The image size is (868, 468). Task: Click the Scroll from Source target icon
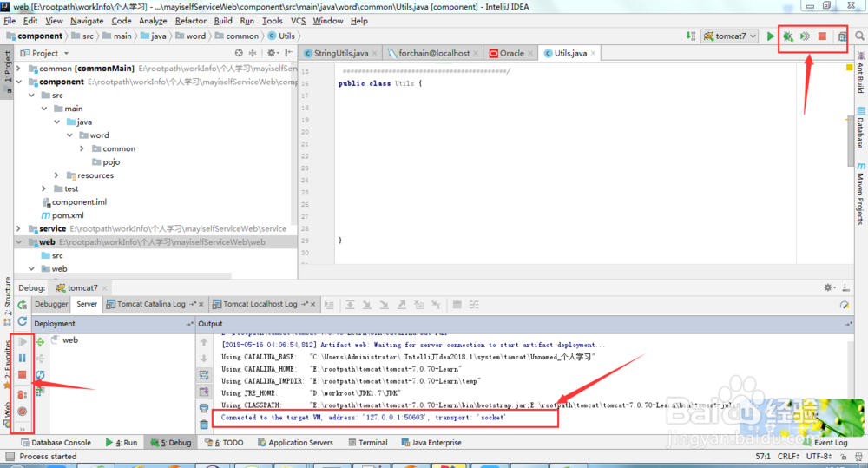tap(239, 53)
